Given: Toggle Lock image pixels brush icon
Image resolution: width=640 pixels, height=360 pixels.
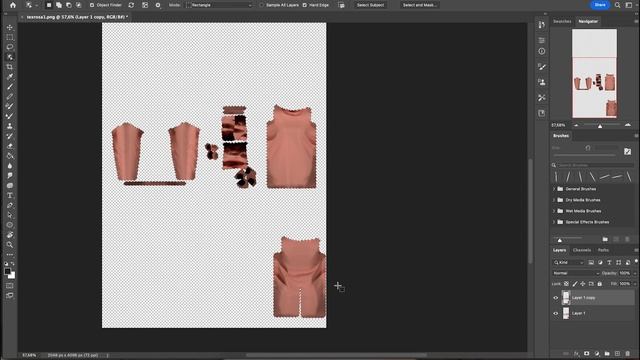Looking at the screenshot, I should (x=575, y=284).
